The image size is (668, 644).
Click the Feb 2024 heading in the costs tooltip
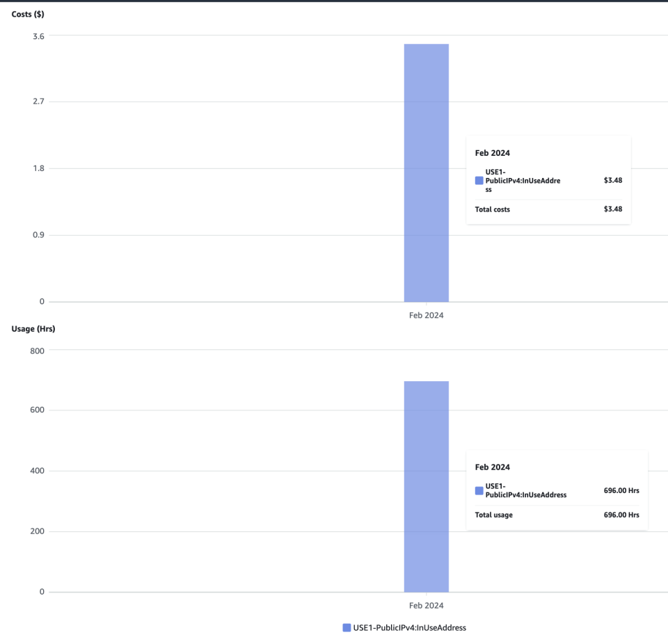(493, 152)
